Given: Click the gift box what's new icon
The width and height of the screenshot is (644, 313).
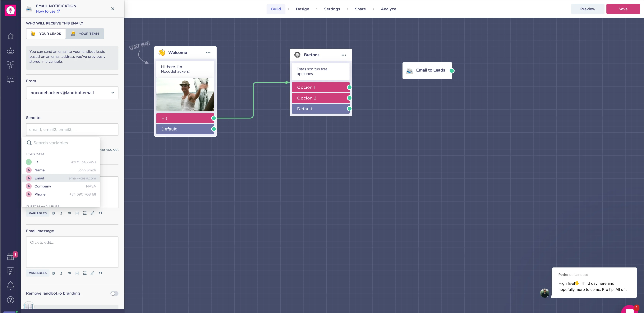Looking at the screenshot, I should pos(10,256).
